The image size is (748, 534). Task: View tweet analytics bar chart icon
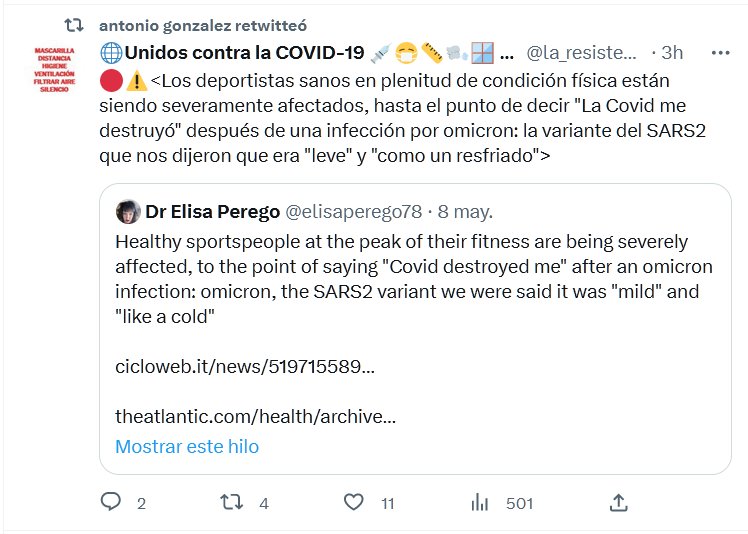(479, 502)
